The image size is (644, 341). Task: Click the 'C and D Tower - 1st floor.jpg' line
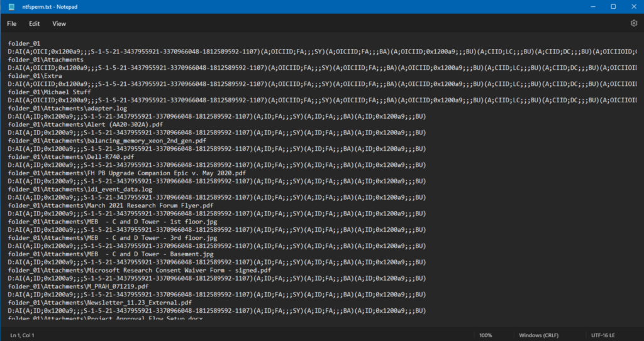[x=113, y=222]
